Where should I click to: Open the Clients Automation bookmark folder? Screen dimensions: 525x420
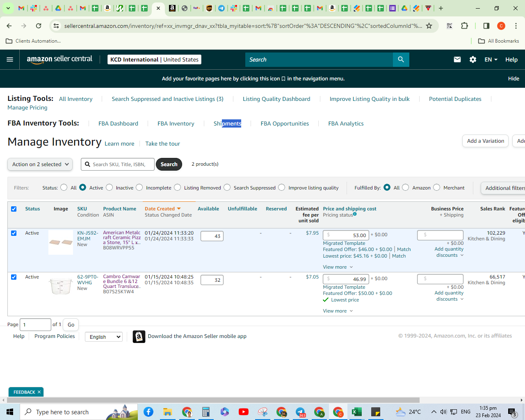[34, 41]
